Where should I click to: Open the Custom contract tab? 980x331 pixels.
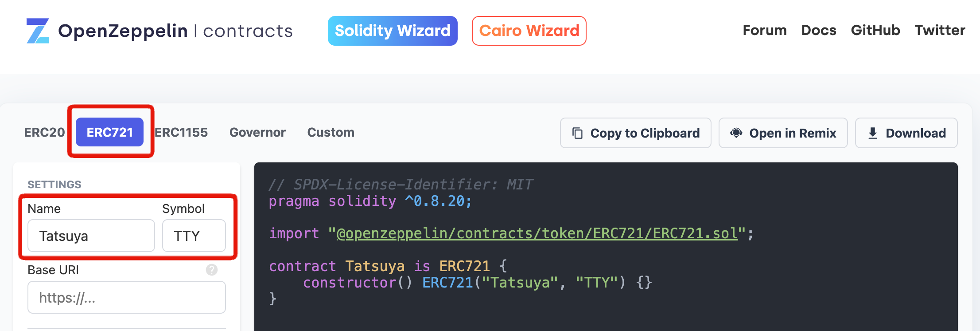click(331, 132)
